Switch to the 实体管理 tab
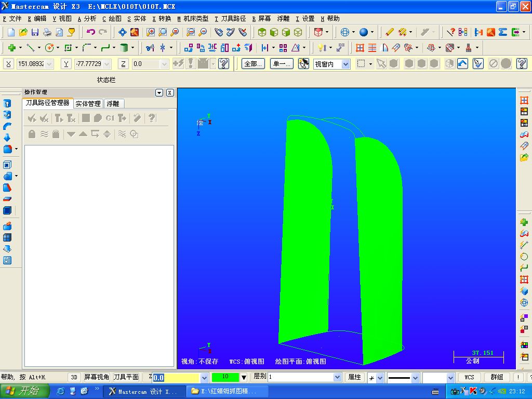 pyautogui.click(x=88, y=103)
